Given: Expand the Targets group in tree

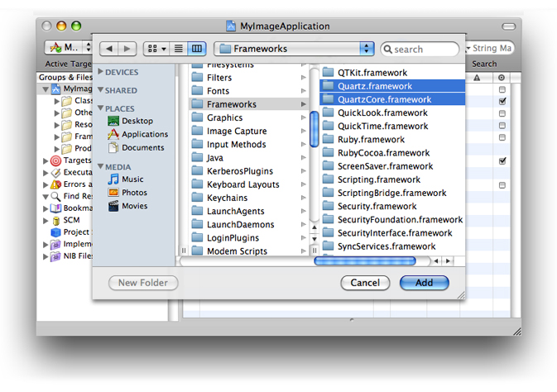Looking at the screenshot, I should 46,160.
